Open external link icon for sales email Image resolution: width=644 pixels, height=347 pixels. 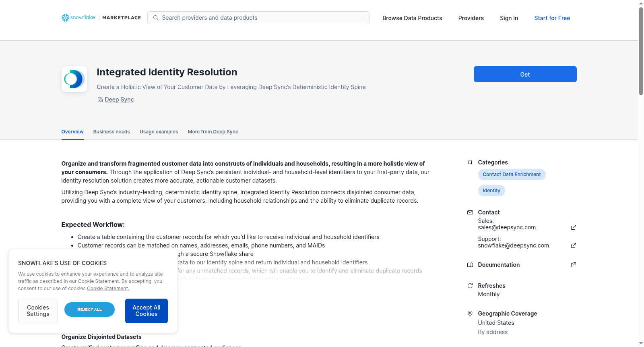tap(574, 227)
